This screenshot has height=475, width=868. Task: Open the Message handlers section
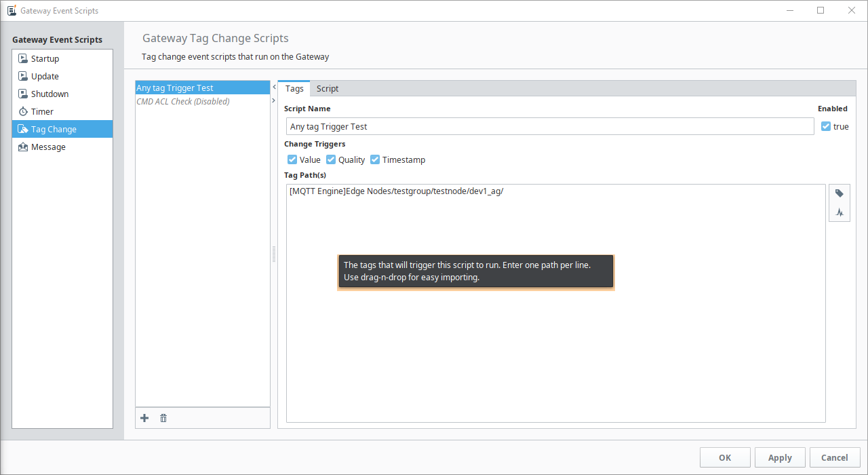(x=48, y=147)
